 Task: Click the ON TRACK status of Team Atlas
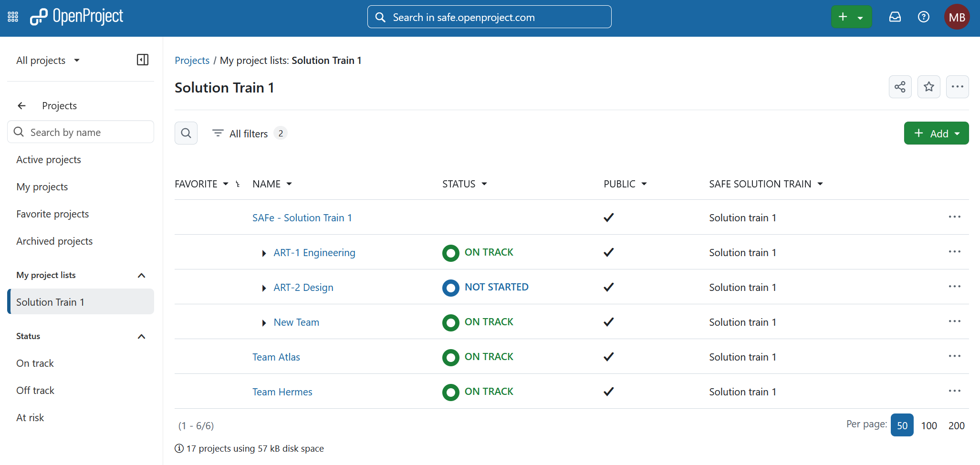(489, 357)
